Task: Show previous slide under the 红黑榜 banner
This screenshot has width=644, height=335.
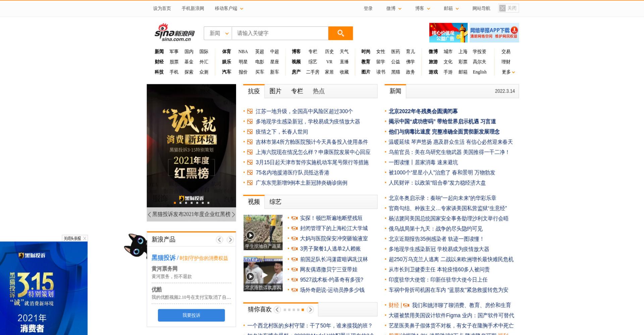Action: (149, 214)
